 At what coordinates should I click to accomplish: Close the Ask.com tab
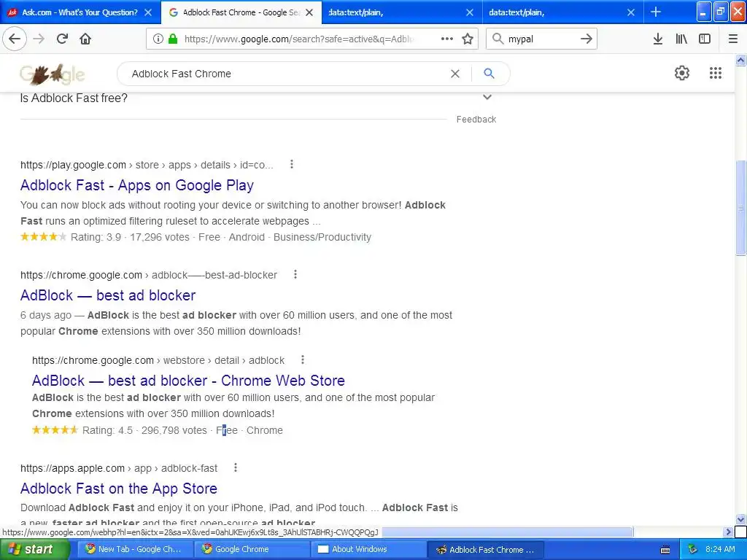pos(148,12)
